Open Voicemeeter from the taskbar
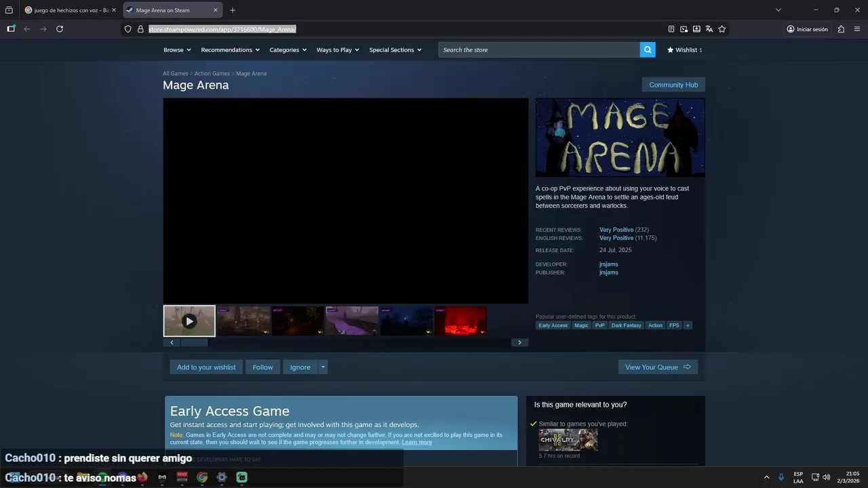The height and width of the screenshot is (488, 868). (182, 477)
